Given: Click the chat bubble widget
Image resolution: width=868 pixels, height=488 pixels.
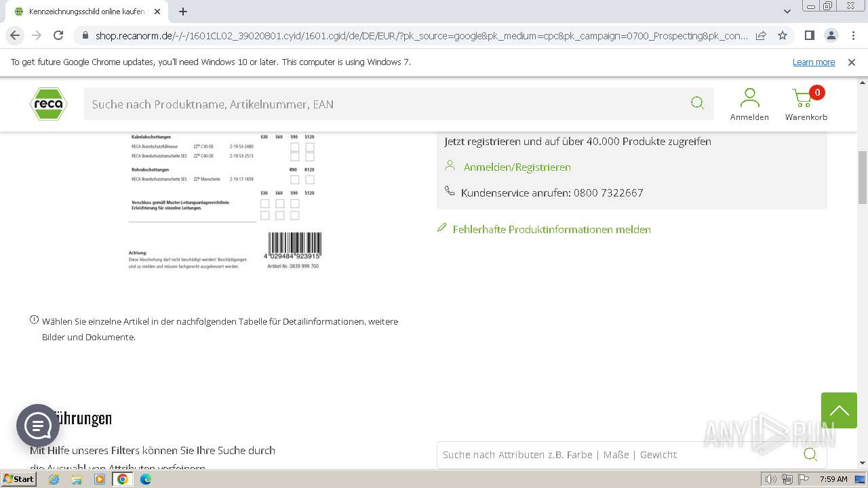Looking at the screenshot, I should (38, 426).
